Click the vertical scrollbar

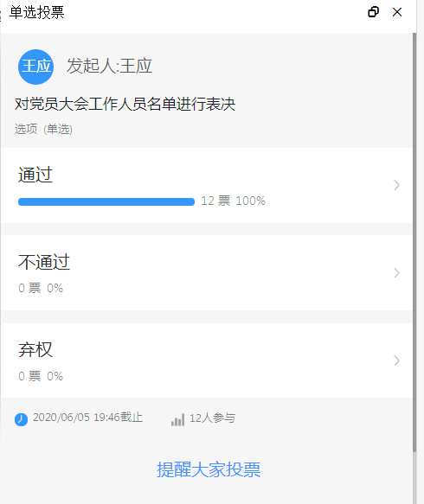pyautogui.click(x=414, y=242)
